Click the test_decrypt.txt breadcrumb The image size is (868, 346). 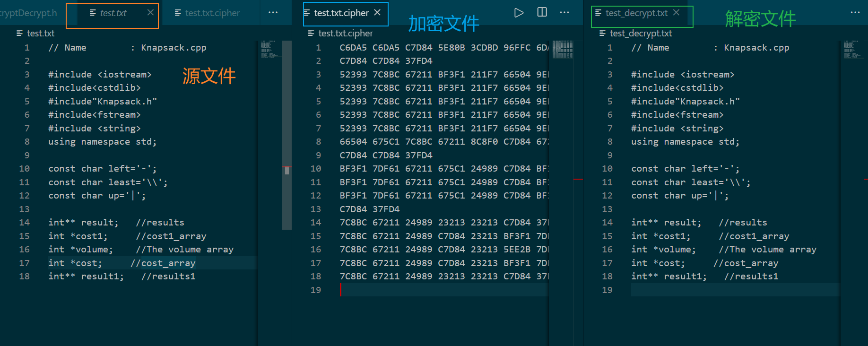[x=641, y=33]
